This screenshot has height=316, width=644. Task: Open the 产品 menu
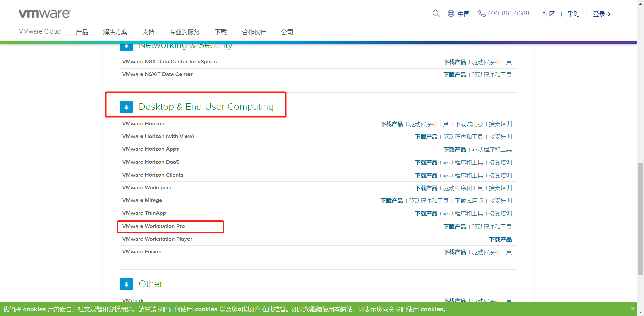82,32
